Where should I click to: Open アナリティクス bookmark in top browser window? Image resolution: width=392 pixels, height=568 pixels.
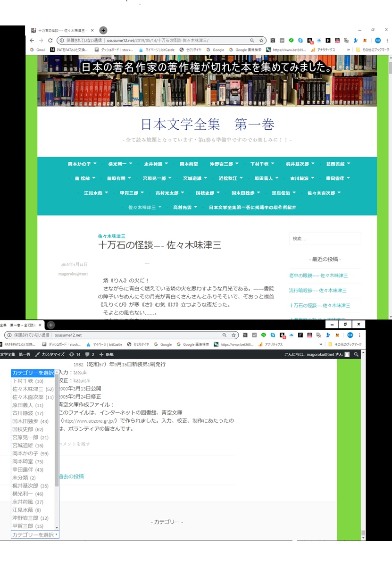point(323,50)
